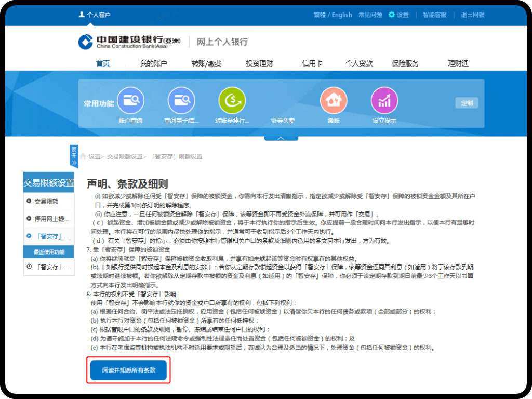The height and width of the screenshot is (399, 532).
Task: Open the green 转账至建行 transfer icon
Action: tap(232, 101)
